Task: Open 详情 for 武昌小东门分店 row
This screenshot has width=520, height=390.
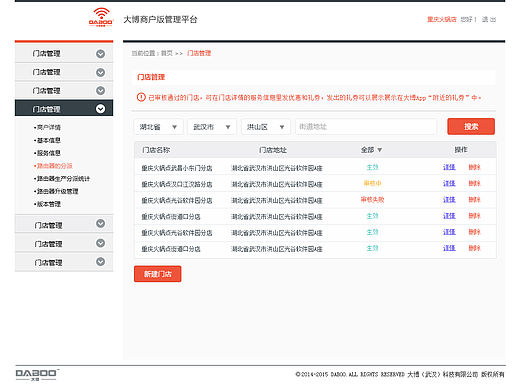Action: 449,167
